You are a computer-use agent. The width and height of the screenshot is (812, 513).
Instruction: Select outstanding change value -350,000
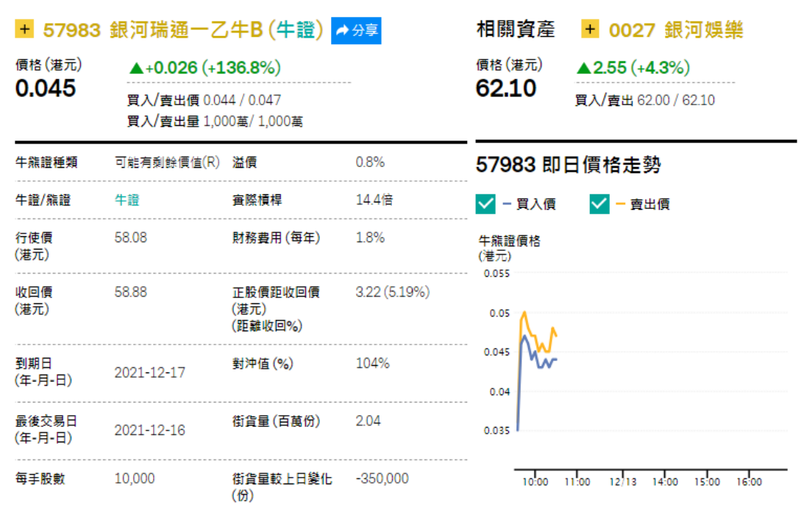382,478
